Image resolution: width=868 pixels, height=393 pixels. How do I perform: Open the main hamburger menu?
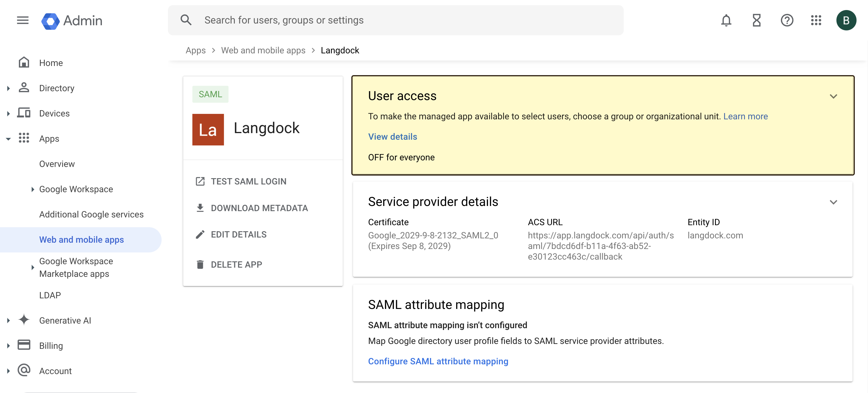point(23,20)
